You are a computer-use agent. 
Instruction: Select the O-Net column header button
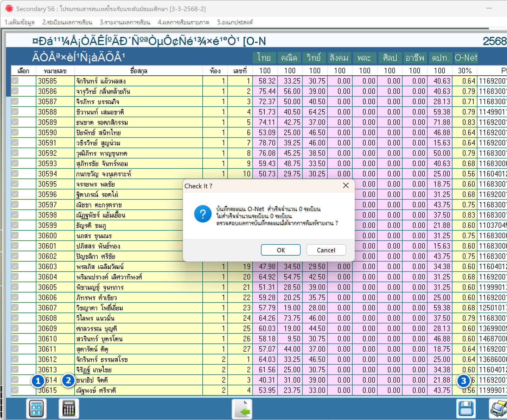click(466, 58)
